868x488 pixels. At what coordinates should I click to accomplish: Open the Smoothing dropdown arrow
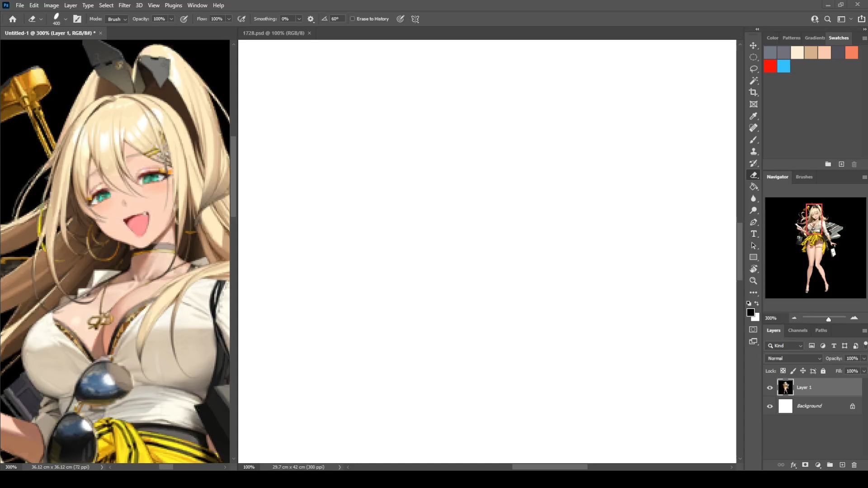(299, 19)
